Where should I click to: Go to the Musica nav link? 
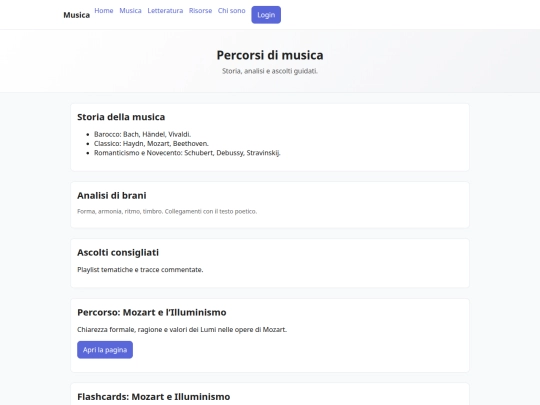[x=130, y=11]
